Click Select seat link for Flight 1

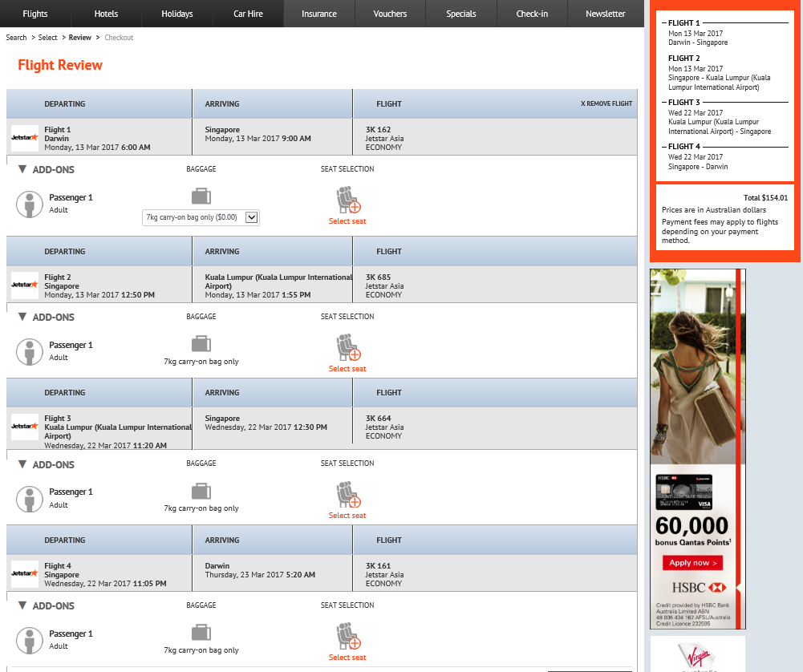point(347,221)
